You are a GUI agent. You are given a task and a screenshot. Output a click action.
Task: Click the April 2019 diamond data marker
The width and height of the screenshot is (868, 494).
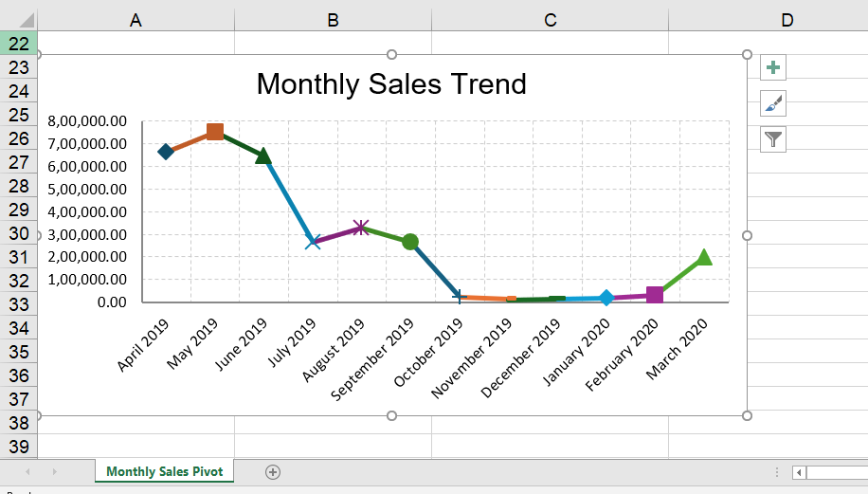click(166, 151)
